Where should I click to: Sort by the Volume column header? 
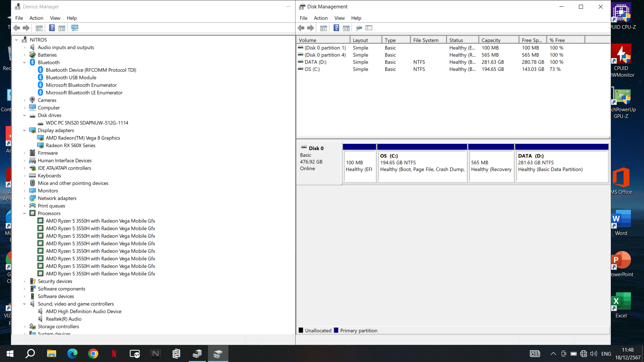coord(323,40)
